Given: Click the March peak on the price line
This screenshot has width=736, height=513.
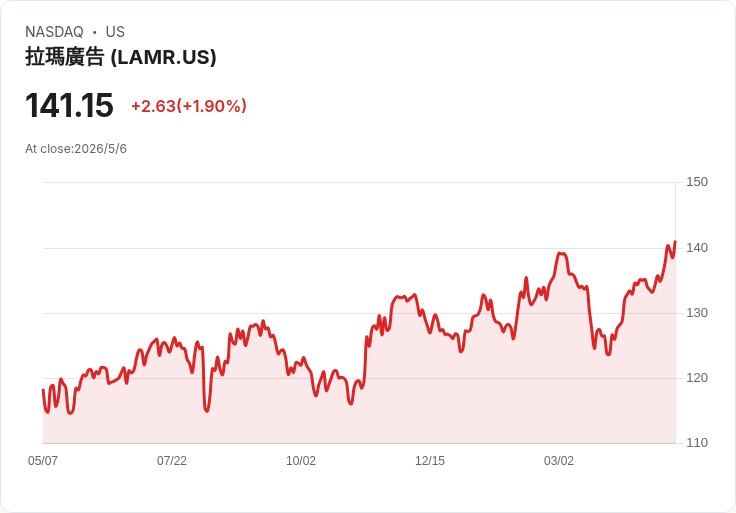Looking at the screenshot, I should pos(561,253).
